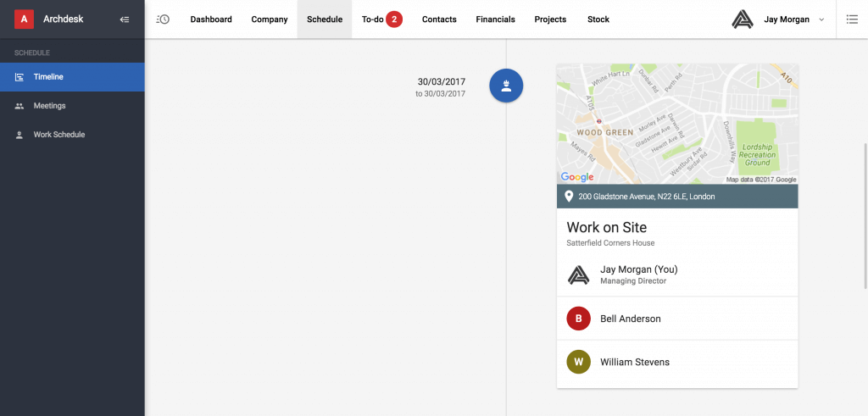Click the blue worker timeline marker

click(506, 86)
